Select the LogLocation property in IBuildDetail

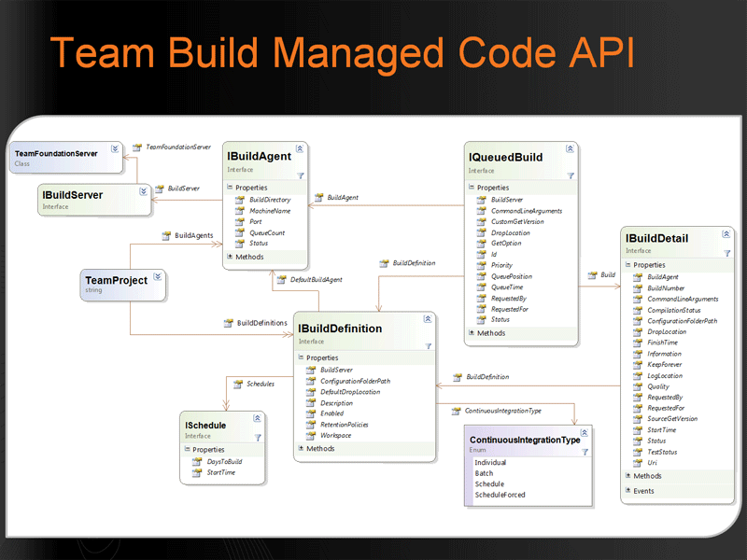coord(665,376)
